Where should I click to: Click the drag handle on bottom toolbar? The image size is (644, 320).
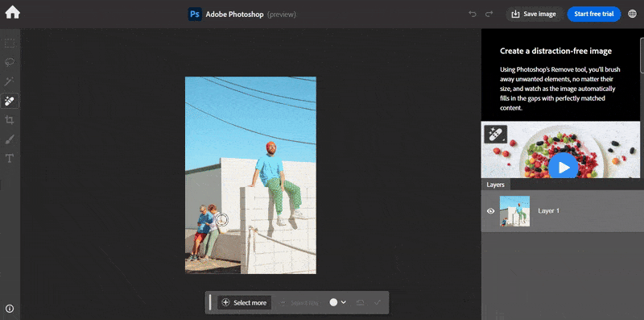[x=210, y=303]
